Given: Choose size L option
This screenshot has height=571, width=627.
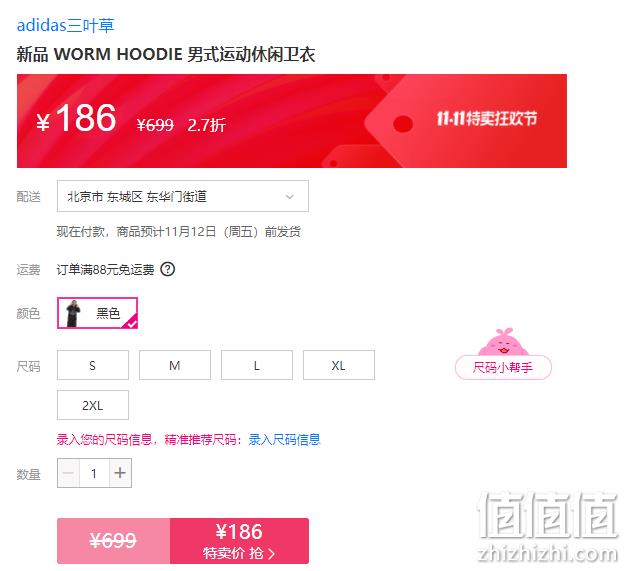Looking at the screenshot, I should (x=257, y=365).
